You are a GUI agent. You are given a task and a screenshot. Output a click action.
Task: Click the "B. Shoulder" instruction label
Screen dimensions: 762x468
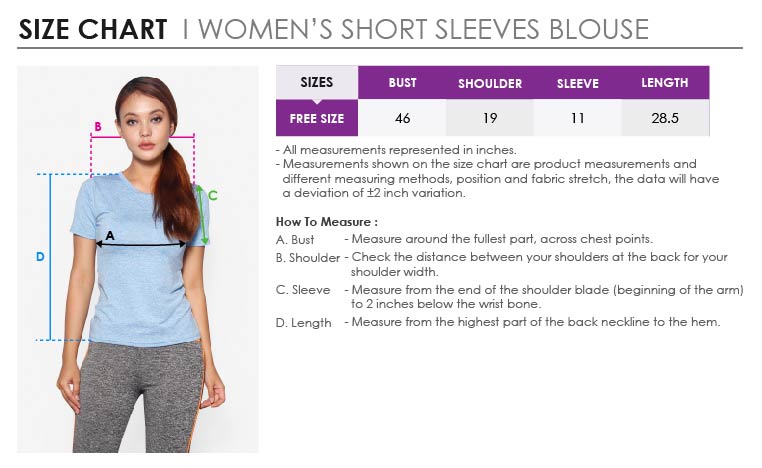coord(308,258)
